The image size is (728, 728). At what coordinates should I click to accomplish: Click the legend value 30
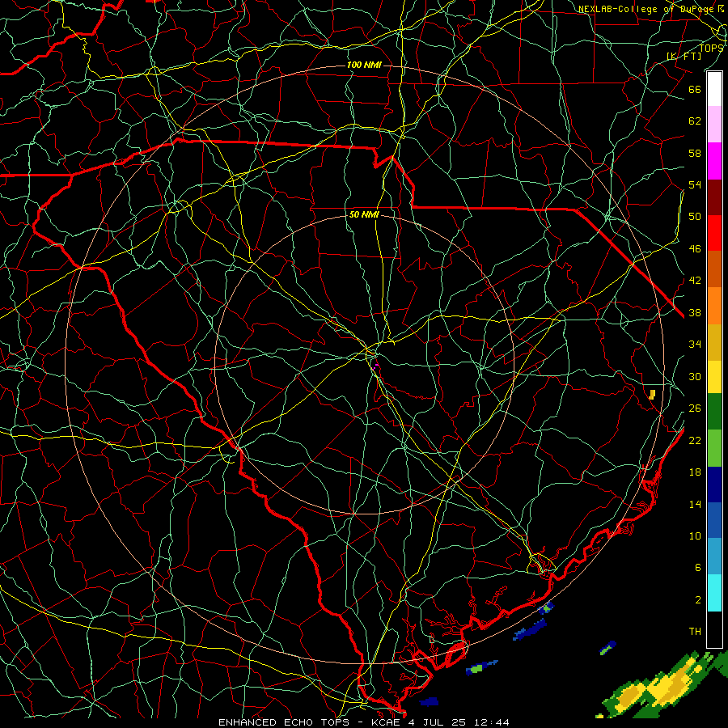pos(695,376)
